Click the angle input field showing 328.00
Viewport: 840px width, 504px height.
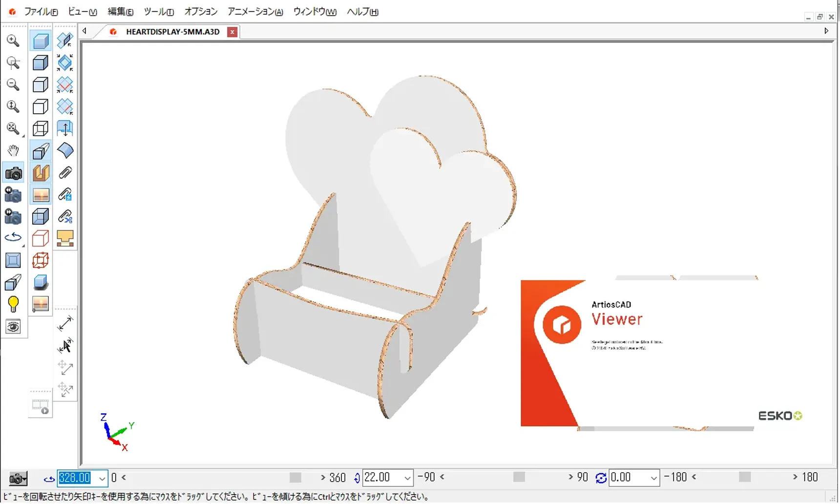tap(76, 478)
